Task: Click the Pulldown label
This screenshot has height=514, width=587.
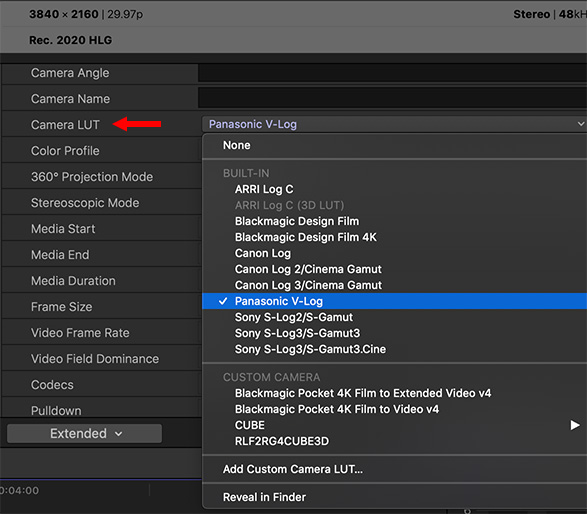Action: 56,411
